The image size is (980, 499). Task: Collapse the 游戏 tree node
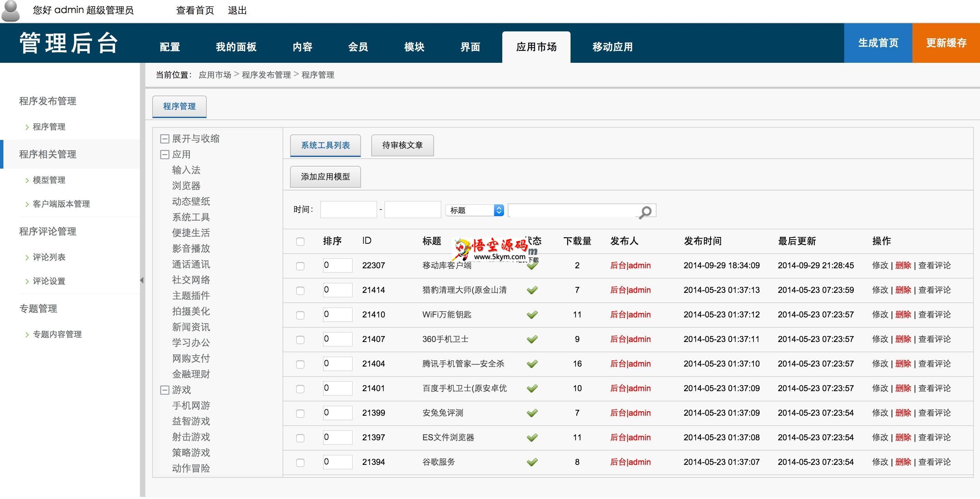164,390
